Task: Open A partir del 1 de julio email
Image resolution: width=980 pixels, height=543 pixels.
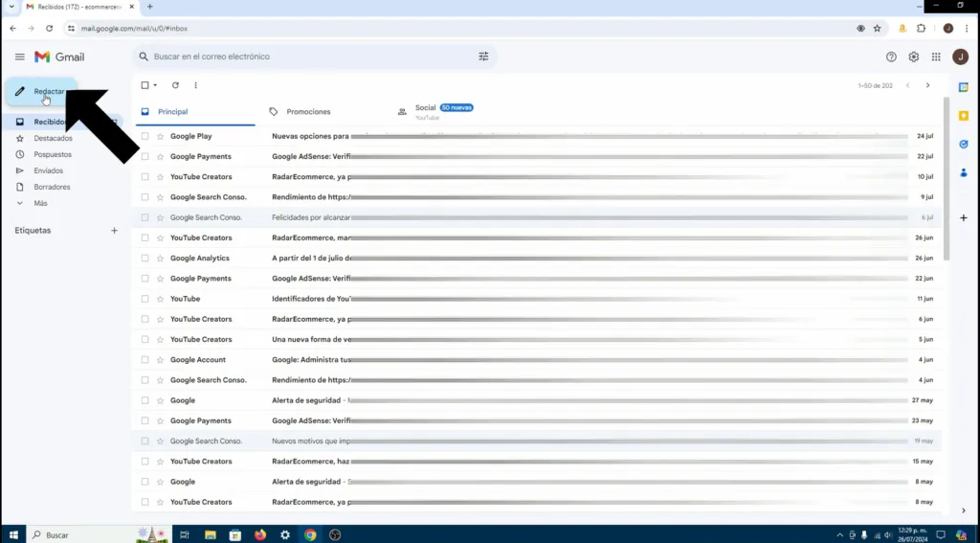Action: coord(538,259)
